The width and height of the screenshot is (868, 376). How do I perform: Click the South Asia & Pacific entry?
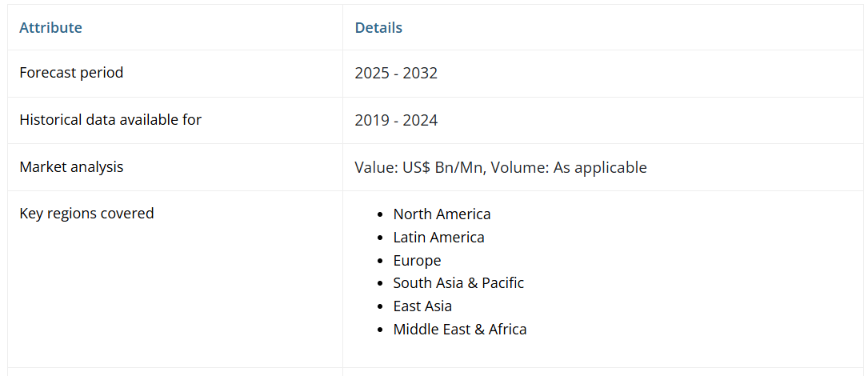click(458, 283)
